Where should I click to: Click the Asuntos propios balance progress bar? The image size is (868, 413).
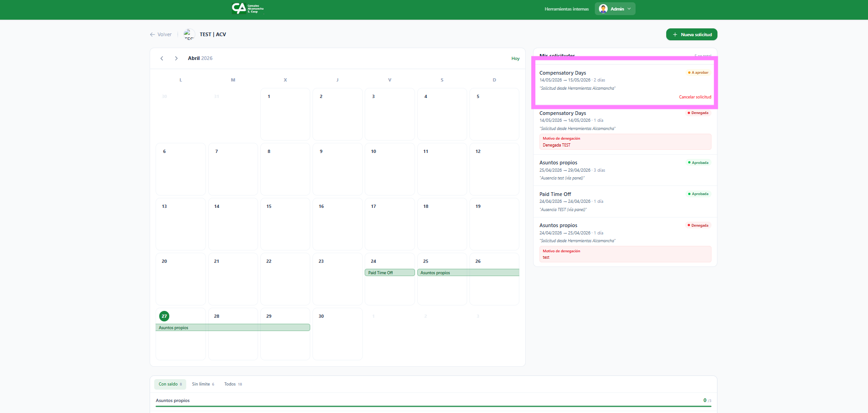[x=433, y=406]
